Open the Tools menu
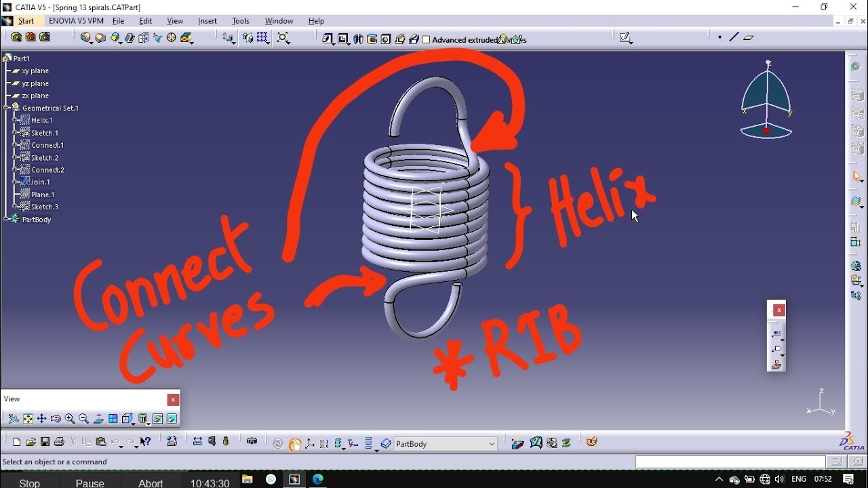This screenshot has width=868, height=488. click(241, 21)
